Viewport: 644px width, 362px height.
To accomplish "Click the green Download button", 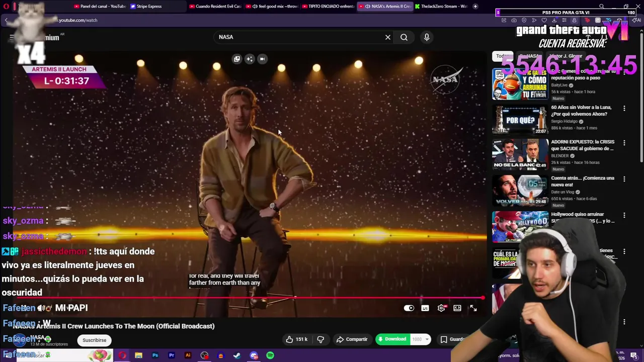I will (x=392, y=339).
